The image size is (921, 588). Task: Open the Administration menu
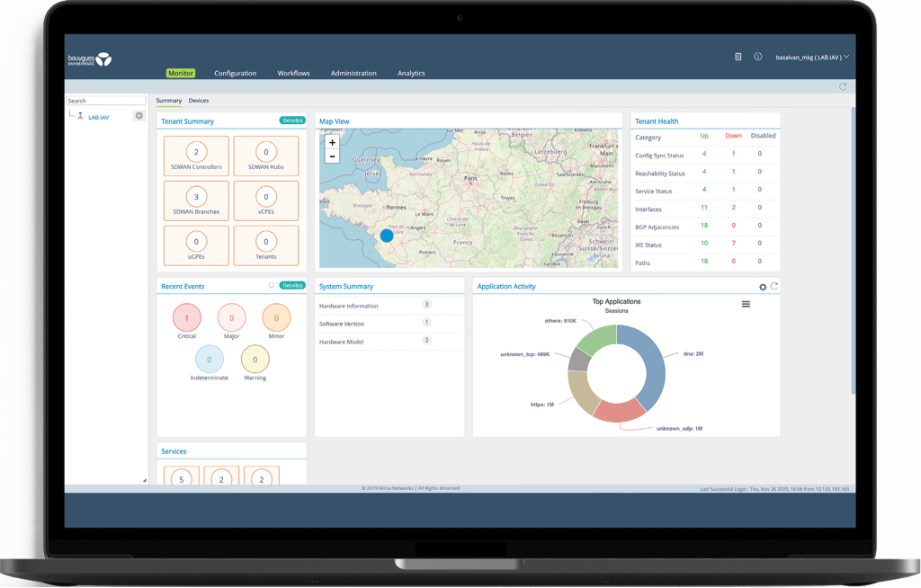tap(353, 74)
